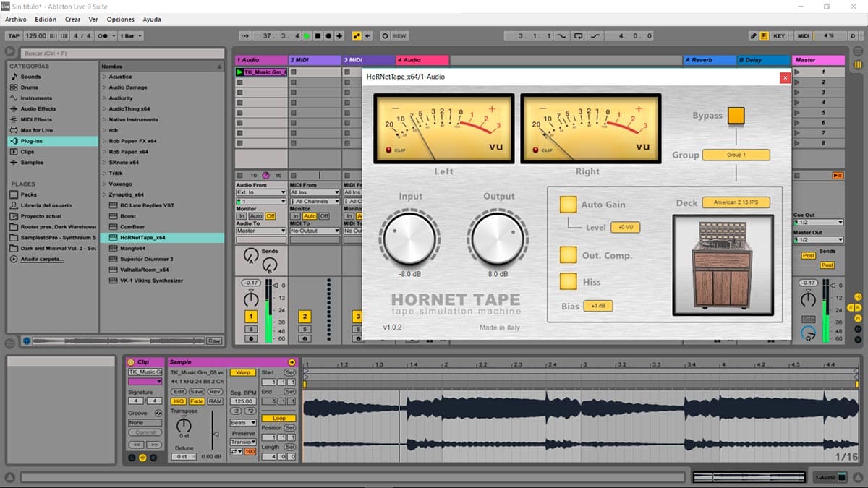This screenshot has width=868, height=488.
Task: Toggle Follow arrow in the transport bar
Action: click(x=246, y=35)
